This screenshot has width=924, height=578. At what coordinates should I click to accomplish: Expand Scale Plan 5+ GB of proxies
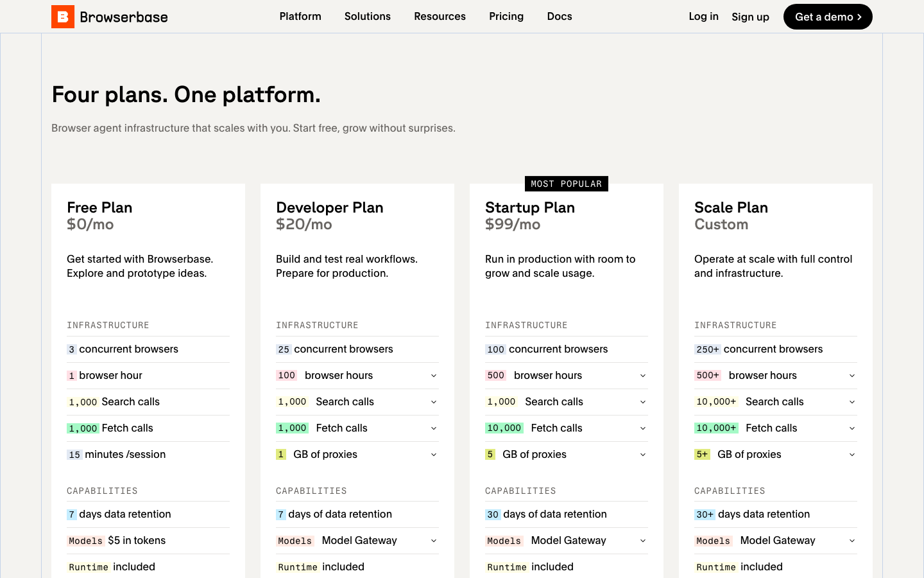776,455
